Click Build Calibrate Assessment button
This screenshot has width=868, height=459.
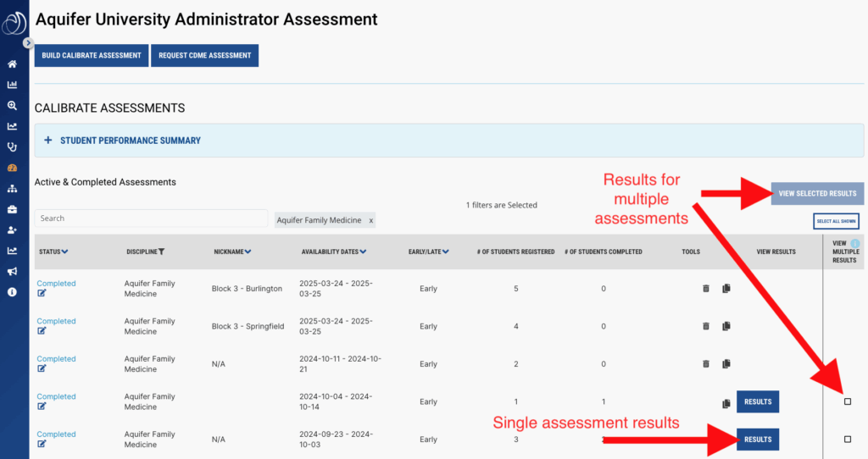click(x=92, y=55)
